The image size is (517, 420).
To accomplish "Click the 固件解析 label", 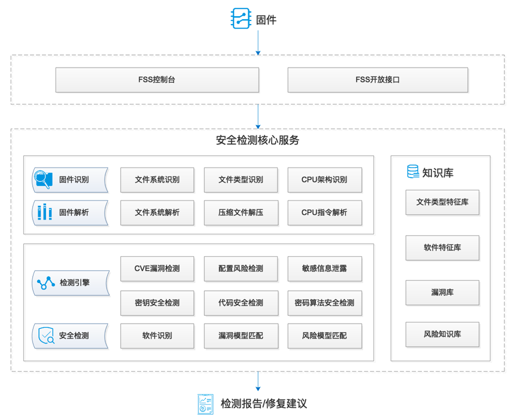I will click(74, 212).
